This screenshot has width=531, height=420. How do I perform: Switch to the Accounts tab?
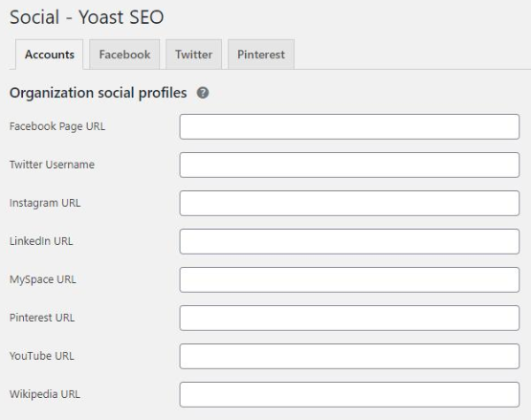pyautogui.click(x=50, y=55)
